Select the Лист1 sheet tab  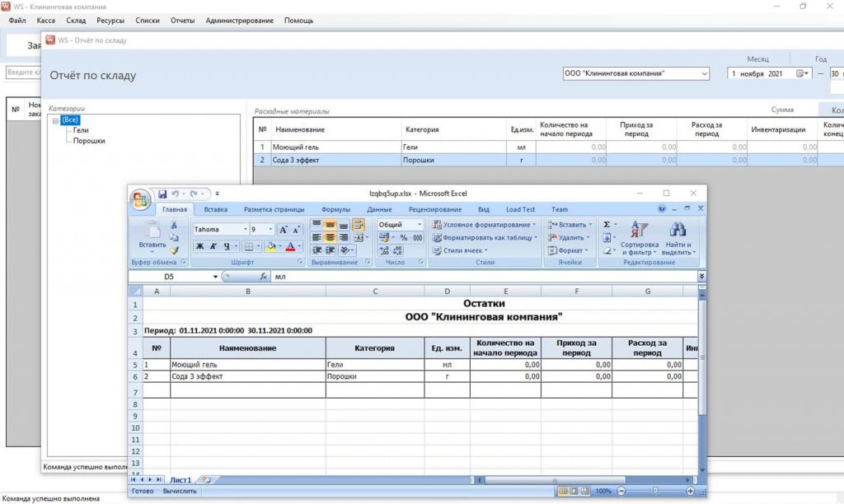tap(181, 480)
